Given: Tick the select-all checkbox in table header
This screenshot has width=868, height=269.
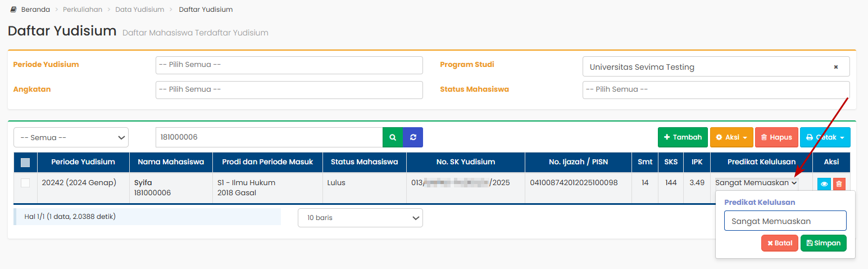Looking at the screenshot, I should point(25,163).
